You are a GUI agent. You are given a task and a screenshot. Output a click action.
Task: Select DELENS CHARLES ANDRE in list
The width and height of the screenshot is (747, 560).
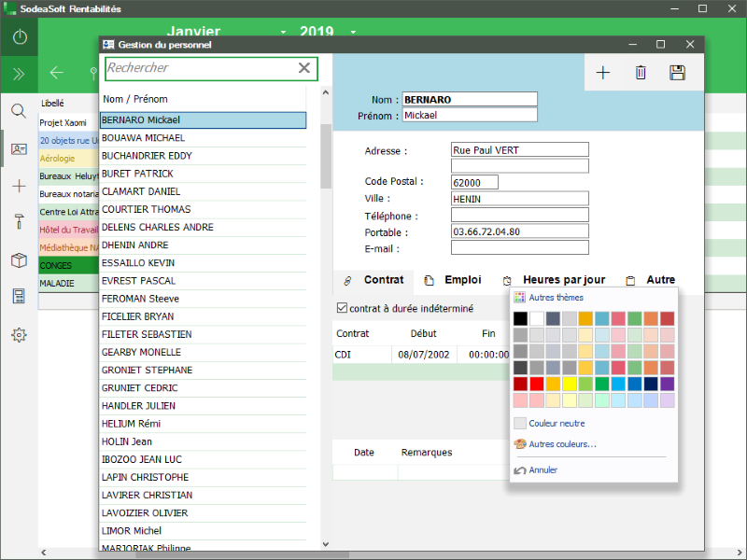click(x=203, y=227)
